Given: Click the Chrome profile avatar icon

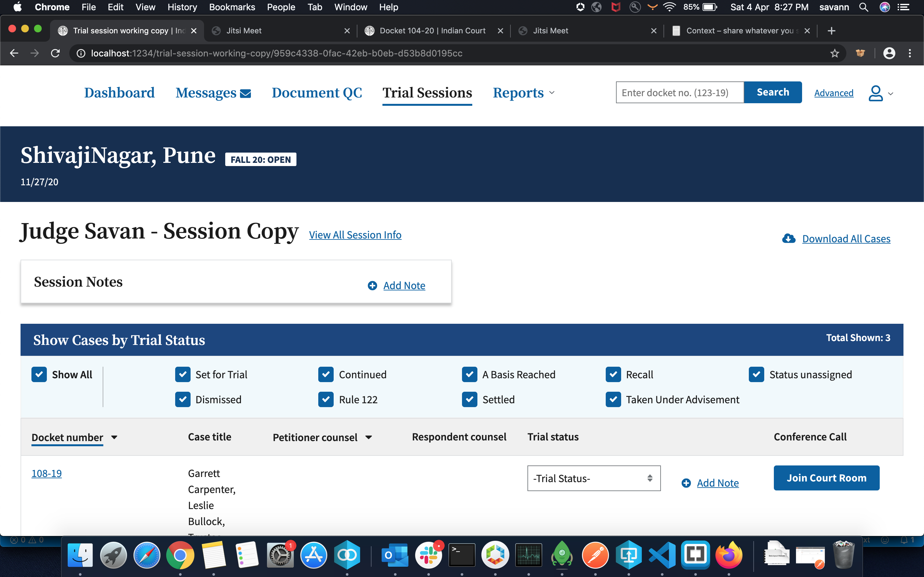Looking at the screenshot, I should coord(889,54).
